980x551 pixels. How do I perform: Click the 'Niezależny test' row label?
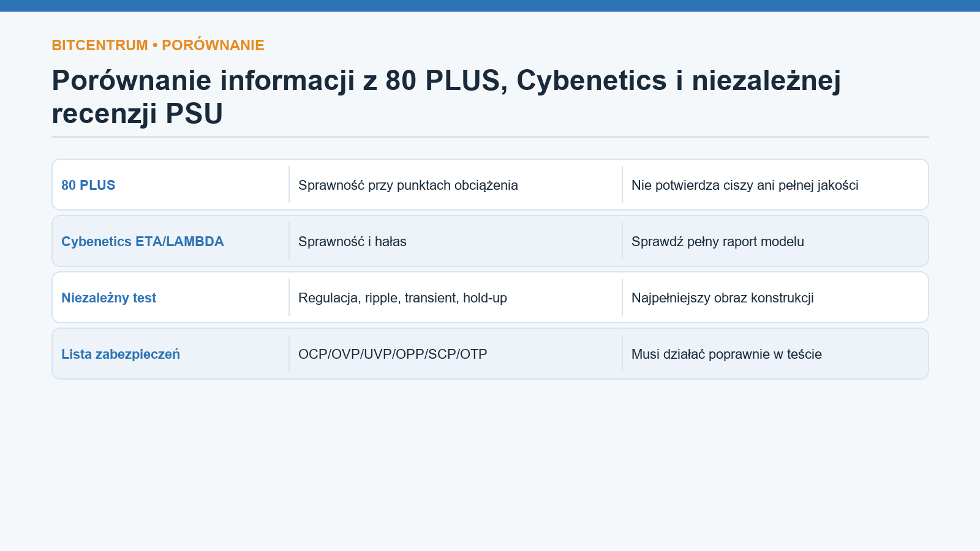(x=109, y=298)
